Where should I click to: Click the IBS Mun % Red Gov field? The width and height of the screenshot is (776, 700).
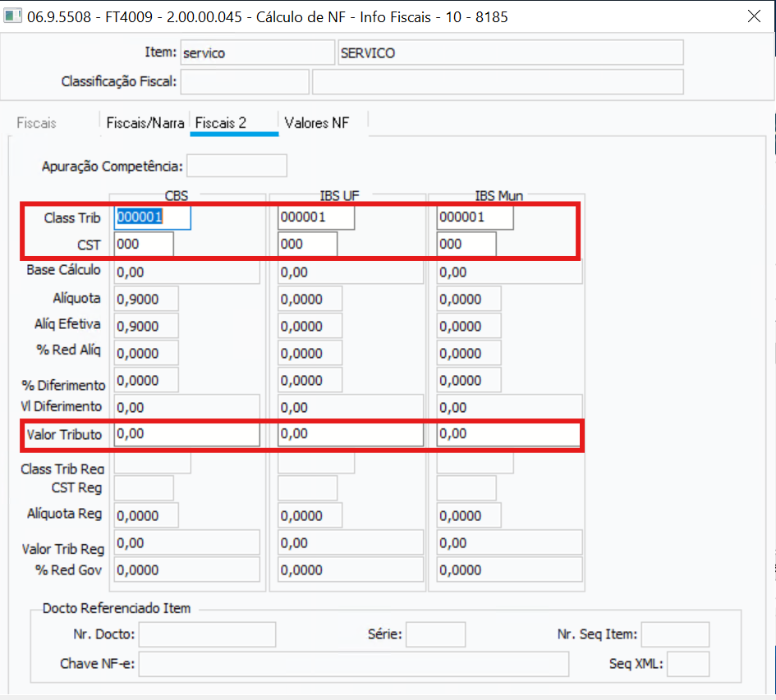[x=509, y=570]
